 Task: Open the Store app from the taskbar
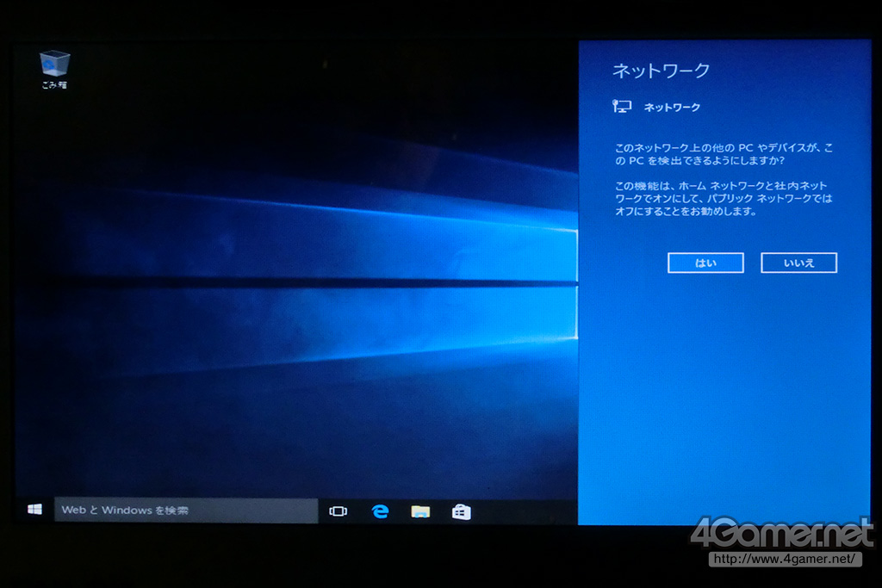(462, 511)
